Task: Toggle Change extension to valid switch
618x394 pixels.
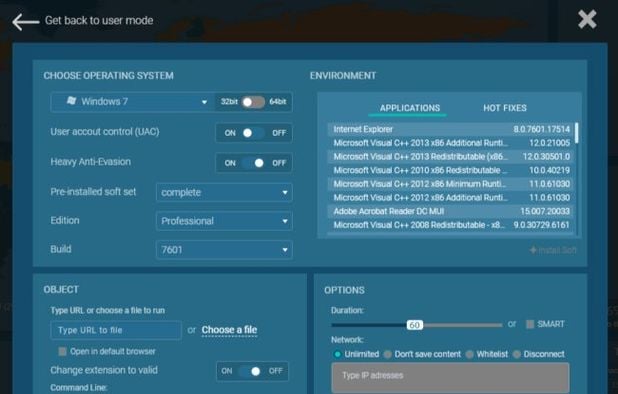Action: (251, 371)
